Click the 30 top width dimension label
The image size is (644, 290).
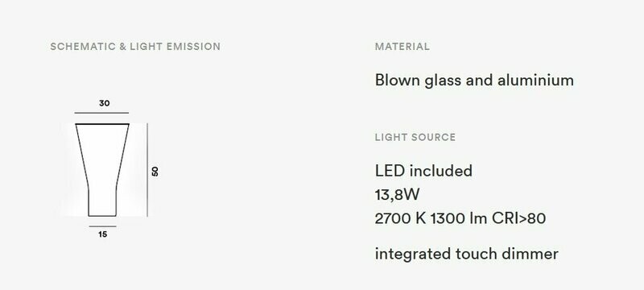click(x=105, y=103)
